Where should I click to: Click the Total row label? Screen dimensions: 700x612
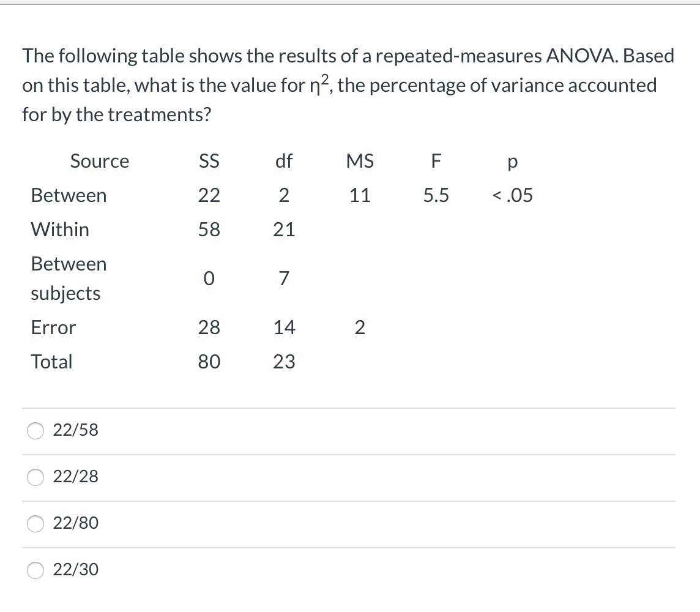pyautogui.click(x=51, y=362)
